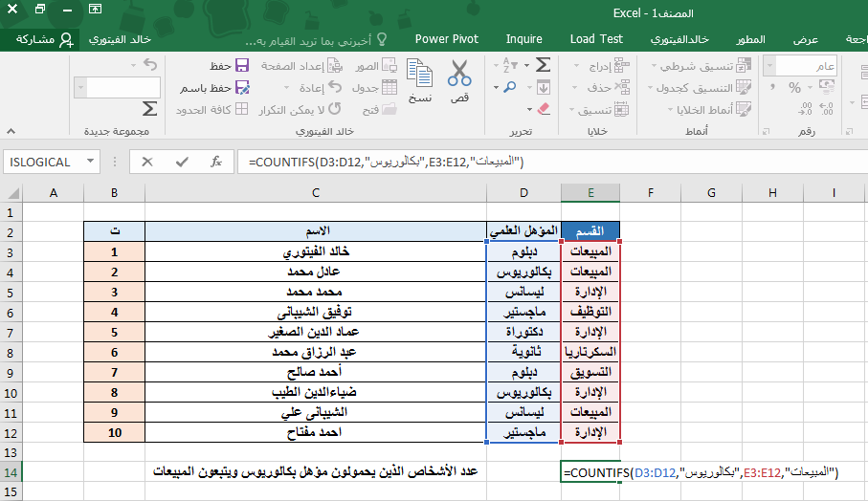
Task: Click inside the formula bar text
Action: pos(386,162)
